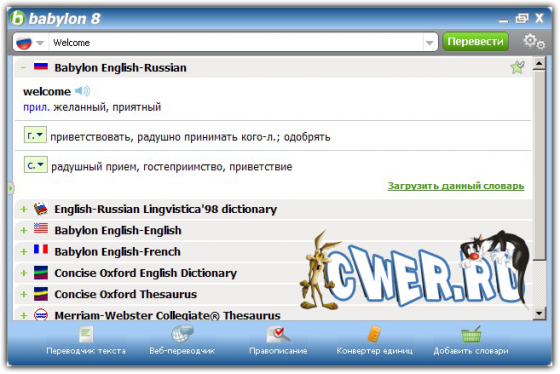Expand the Concise Oxford Thesaurus section
The image size is (560, 374).
click(24, 294)
